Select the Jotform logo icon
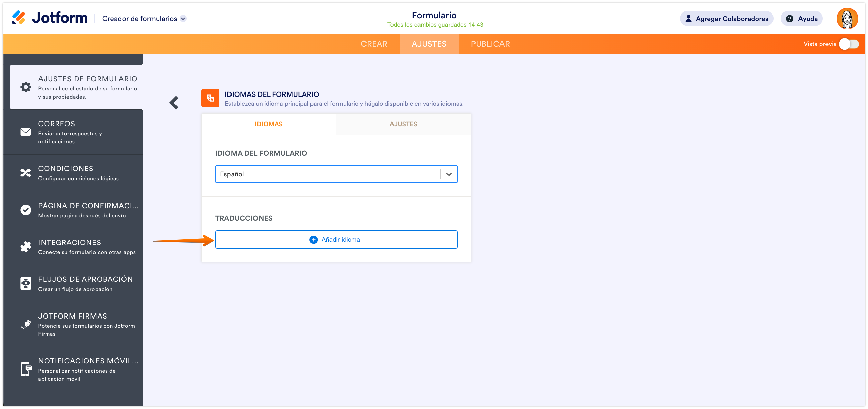868x409 pixels. pos(19,18)
